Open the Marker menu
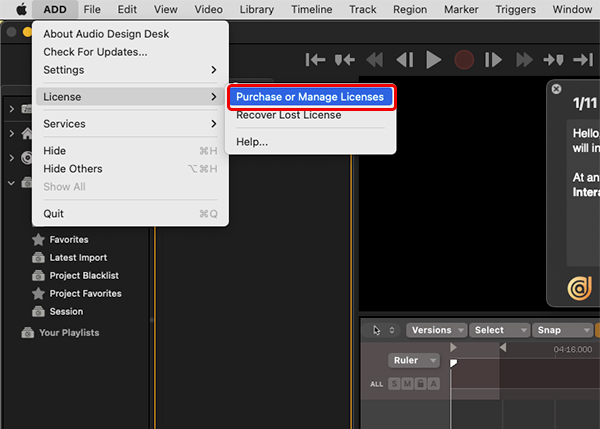Image resolution: width=600 pixels, height=429 pixels. click(x=461, y=9)
